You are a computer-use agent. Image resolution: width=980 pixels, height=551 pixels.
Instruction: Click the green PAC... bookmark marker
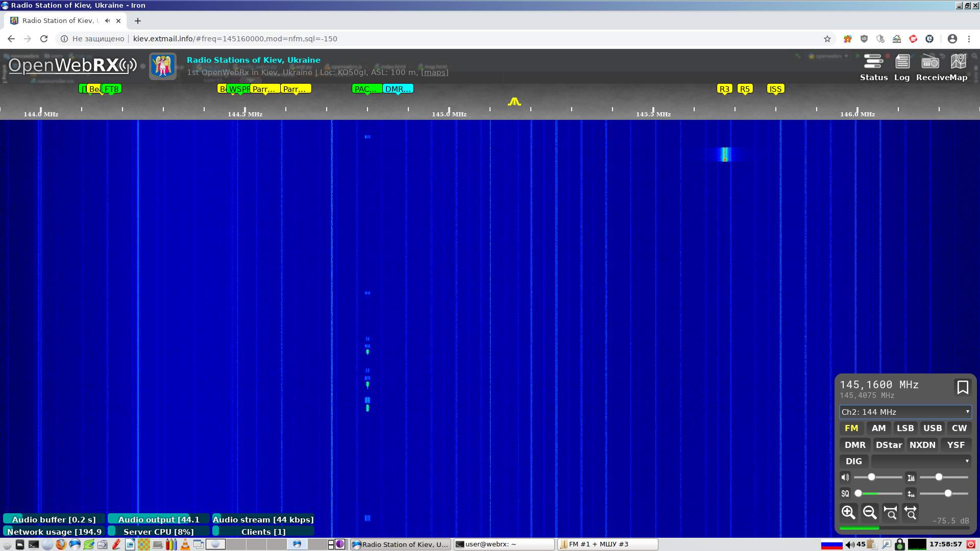pos(367,89)
